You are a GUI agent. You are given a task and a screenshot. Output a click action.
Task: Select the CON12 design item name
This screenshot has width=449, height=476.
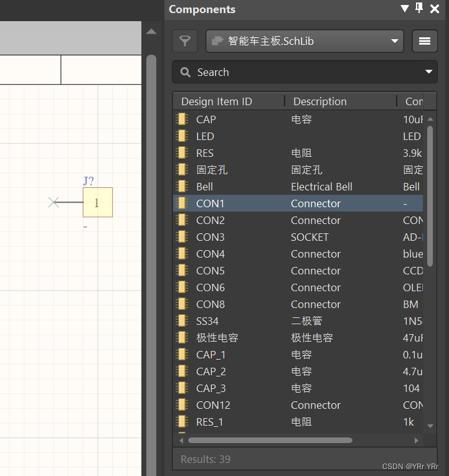213,405
